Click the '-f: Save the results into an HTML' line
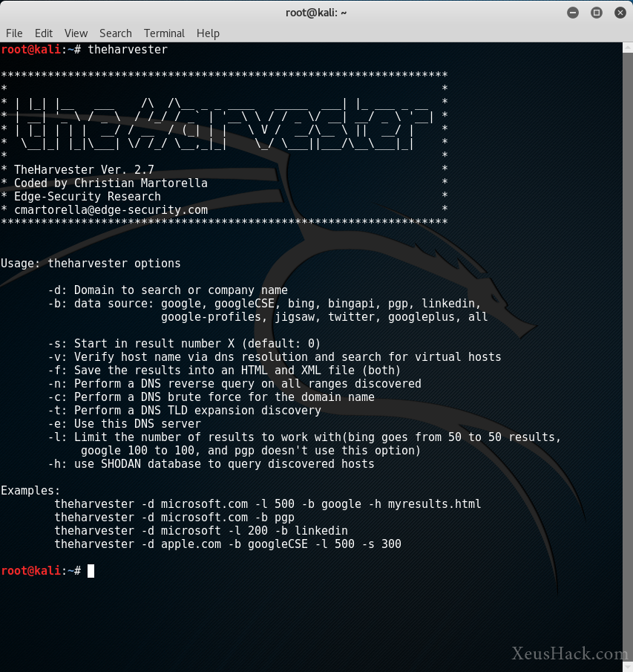This screenshot has height=672, width=633. click(x=224, y=371)
